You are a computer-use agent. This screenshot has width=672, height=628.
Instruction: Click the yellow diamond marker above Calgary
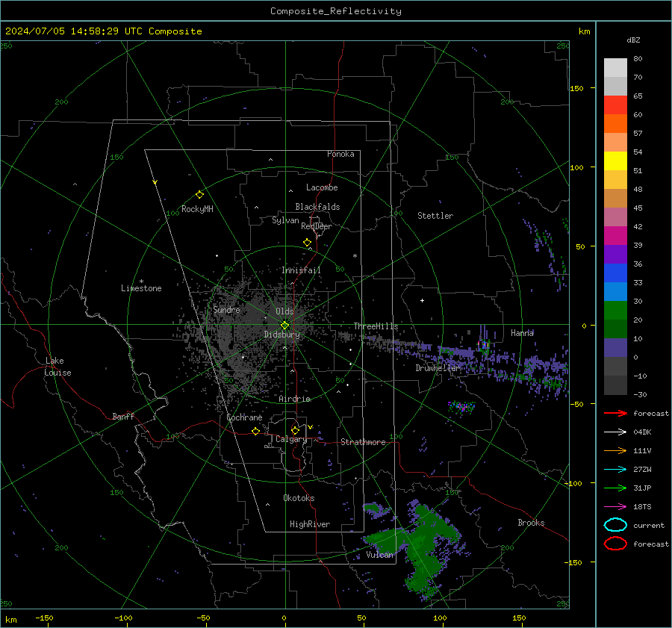[295, 430]
